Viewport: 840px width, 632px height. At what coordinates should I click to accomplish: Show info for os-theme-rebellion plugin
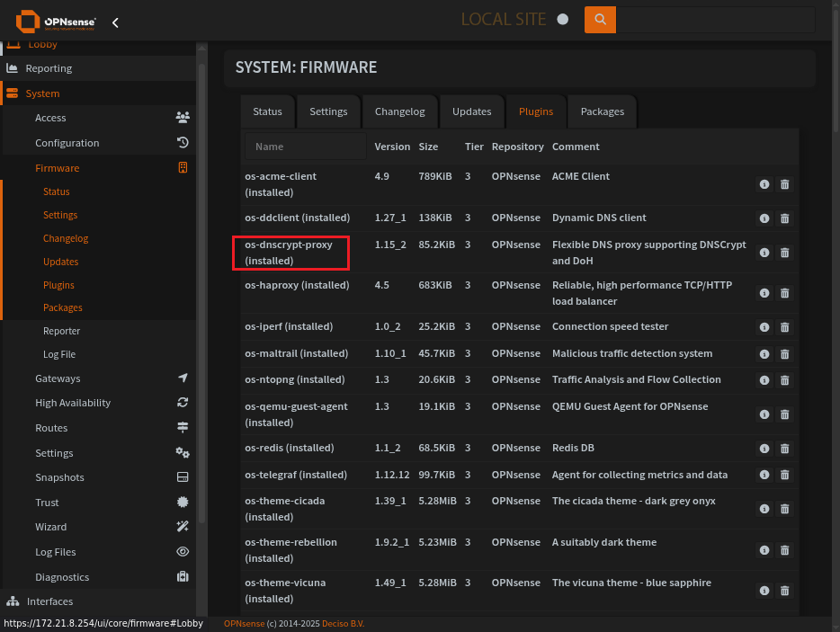pos(764,550)
